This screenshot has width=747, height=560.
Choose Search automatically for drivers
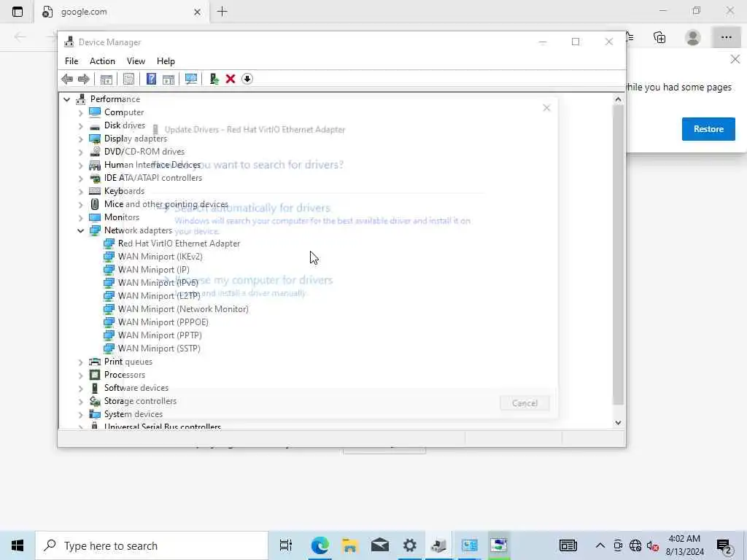click(252, 208)
